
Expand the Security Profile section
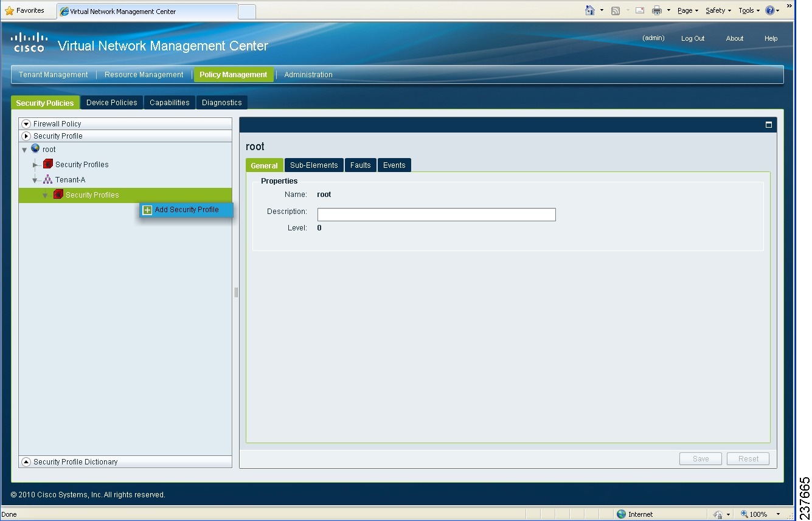26,136
